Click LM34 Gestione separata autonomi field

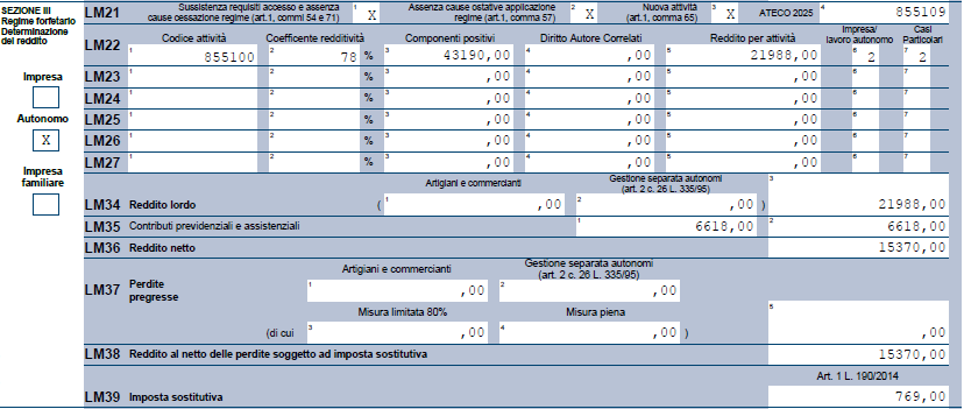point(666,205)
